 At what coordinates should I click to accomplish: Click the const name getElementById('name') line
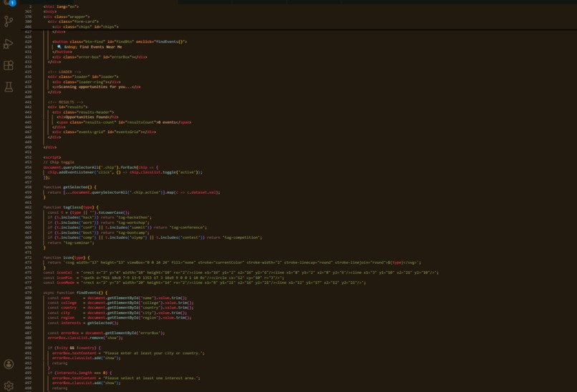117,298
